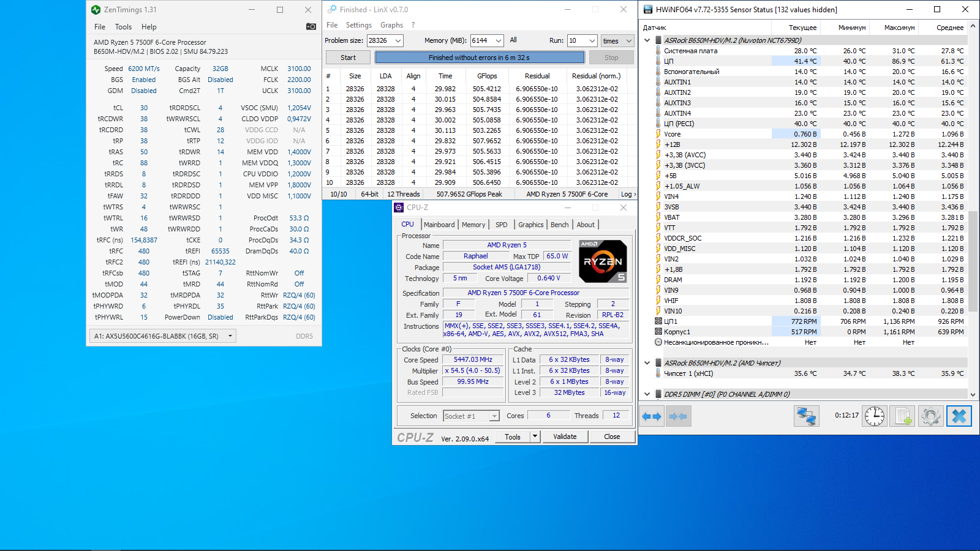Image resolution: width=980 pixels, height=551 pixels.
Task: Open the Problem size dropdown in LinX
Action: click(398, 41)
